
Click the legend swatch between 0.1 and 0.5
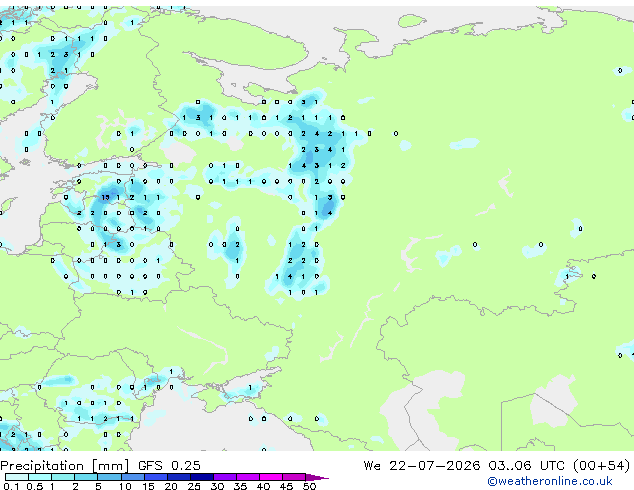(x=17, y=477)
